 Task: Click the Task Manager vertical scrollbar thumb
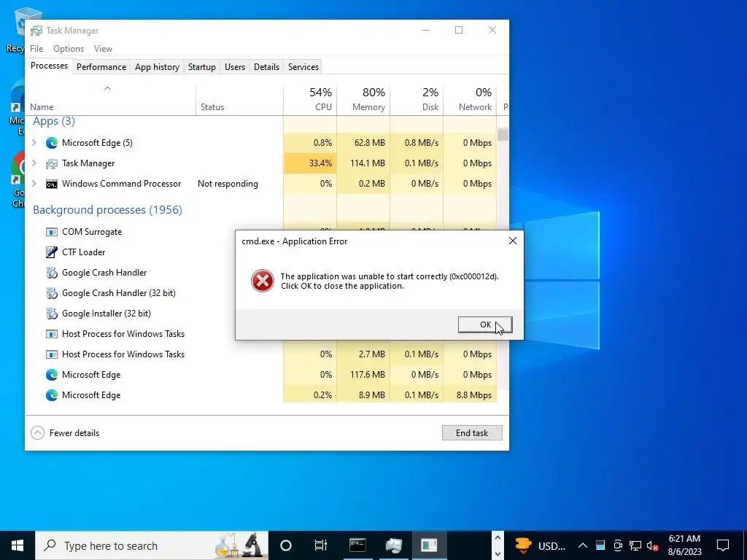point(503,134)
